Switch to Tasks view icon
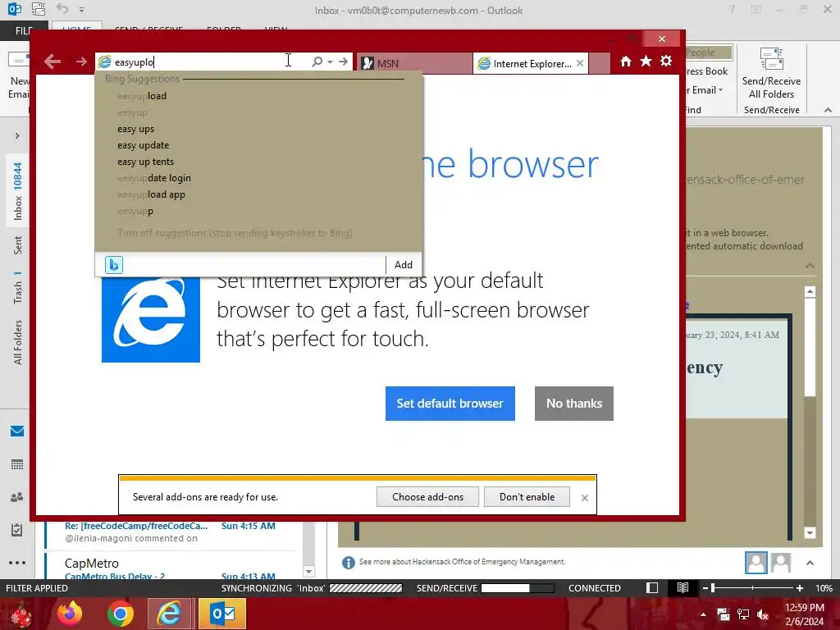Image resolution: width=840 pixels, height=630 pixels. pos(16,530)
